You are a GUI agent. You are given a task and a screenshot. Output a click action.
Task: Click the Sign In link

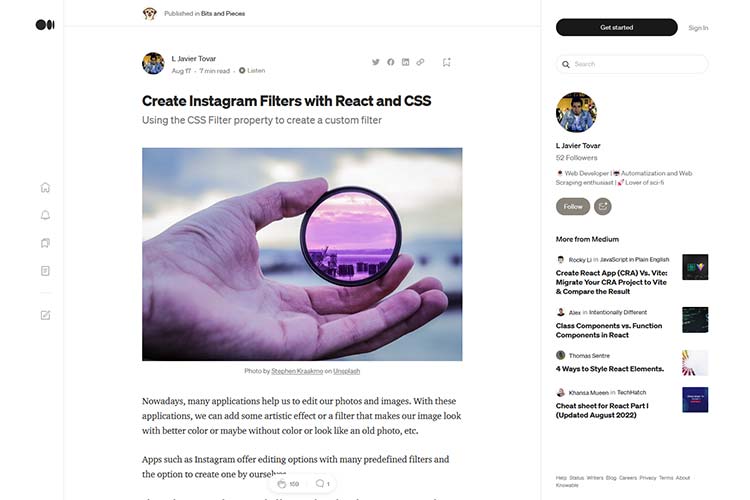698,28
